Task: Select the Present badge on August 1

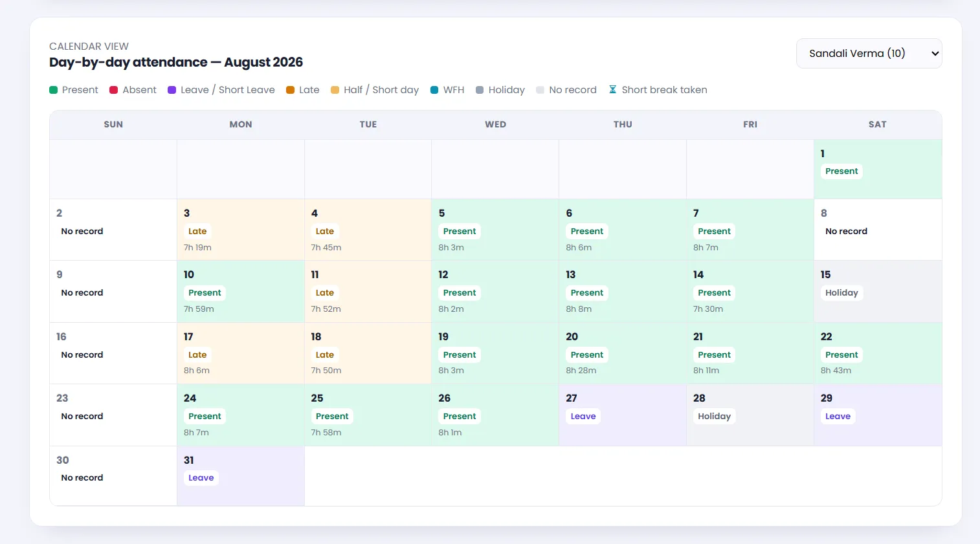Action: pyautogui.click(x=841, y=171)
